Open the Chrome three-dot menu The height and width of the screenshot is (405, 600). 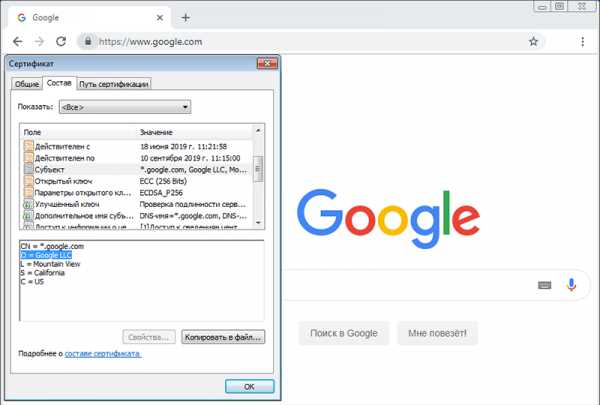click(582, 42)
